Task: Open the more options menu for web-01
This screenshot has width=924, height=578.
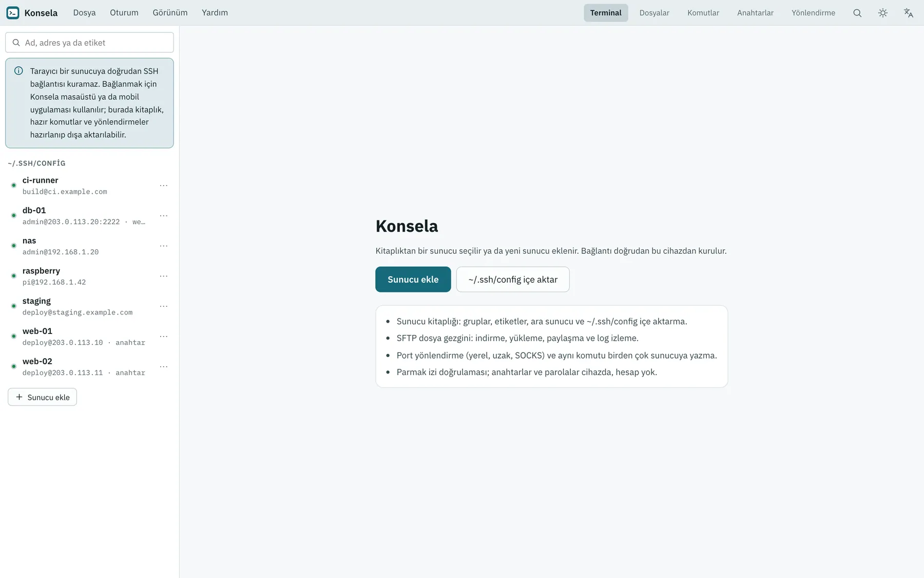Action: coord(164,337)
